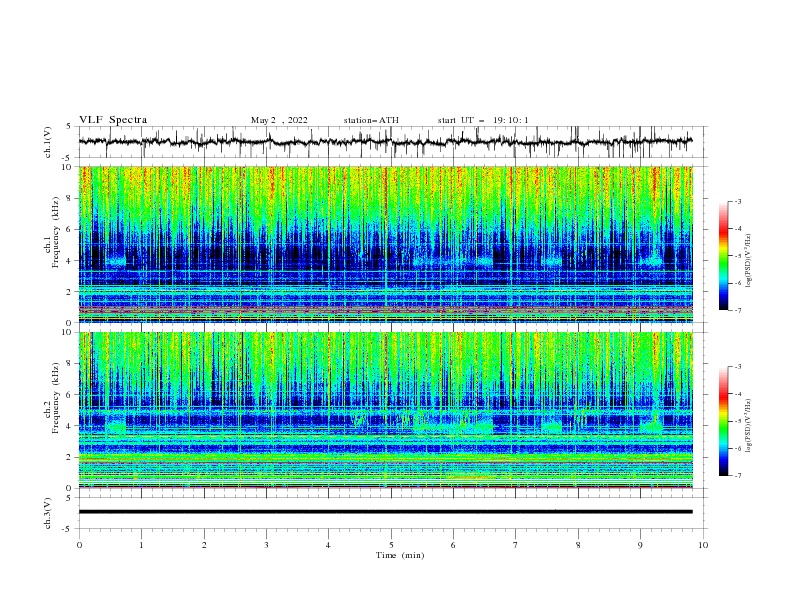Click the "start UT = 19:10:1" header text
Viewport: 792px width, 612px height.
point(483,120)
